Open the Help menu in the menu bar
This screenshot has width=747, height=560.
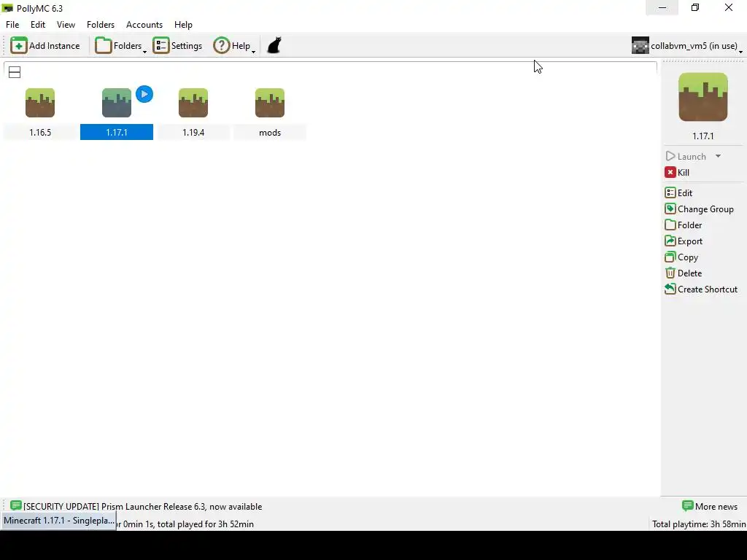click(x=183, y=25)
